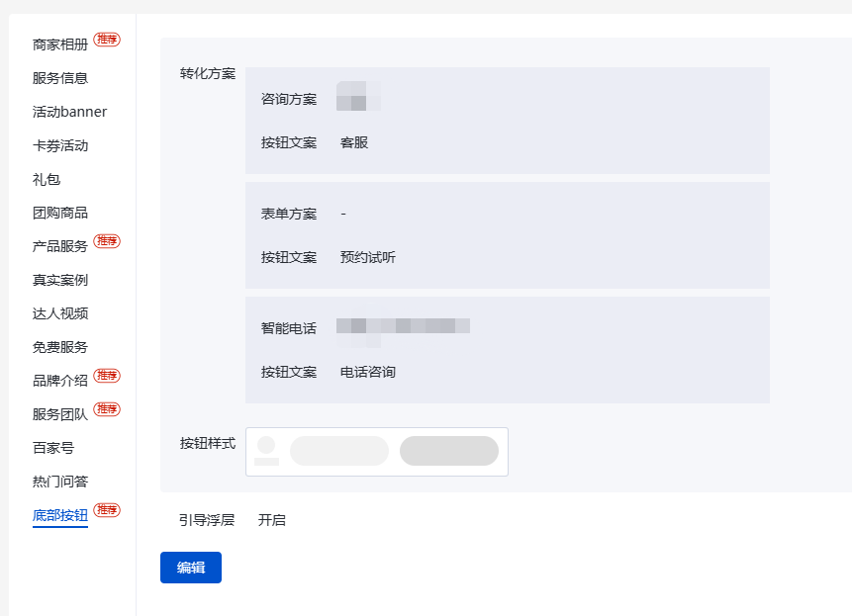
Task: Select 礼包 in the sidebar
Action: [47, 179]
